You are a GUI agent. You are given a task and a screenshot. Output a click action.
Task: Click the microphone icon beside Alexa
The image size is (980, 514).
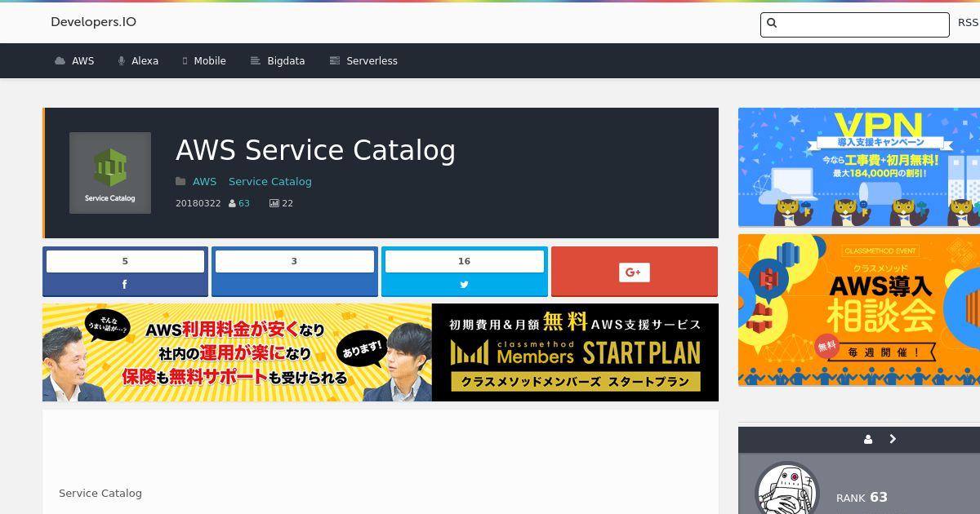[121, 61]
